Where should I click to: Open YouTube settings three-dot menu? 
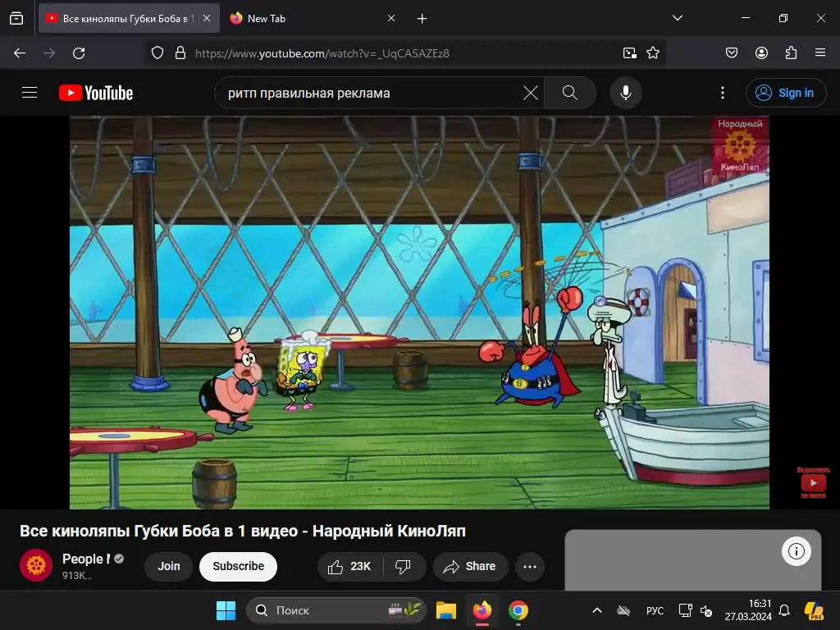click(723, 93)
